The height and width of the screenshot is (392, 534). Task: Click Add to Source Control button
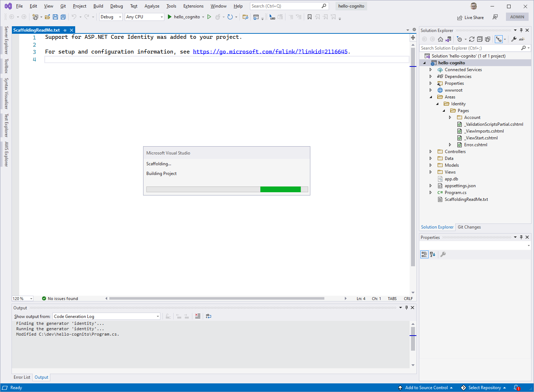426,388
